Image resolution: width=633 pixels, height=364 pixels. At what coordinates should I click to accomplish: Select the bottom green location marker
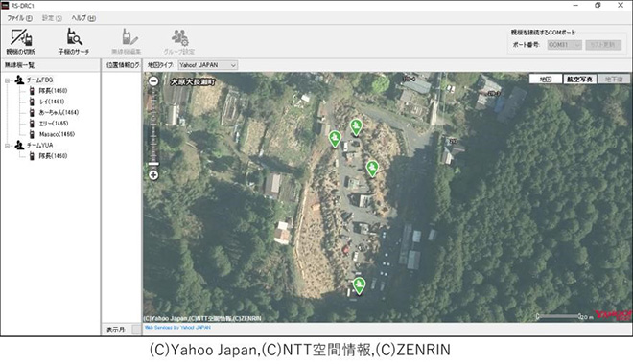coord(359,285)
